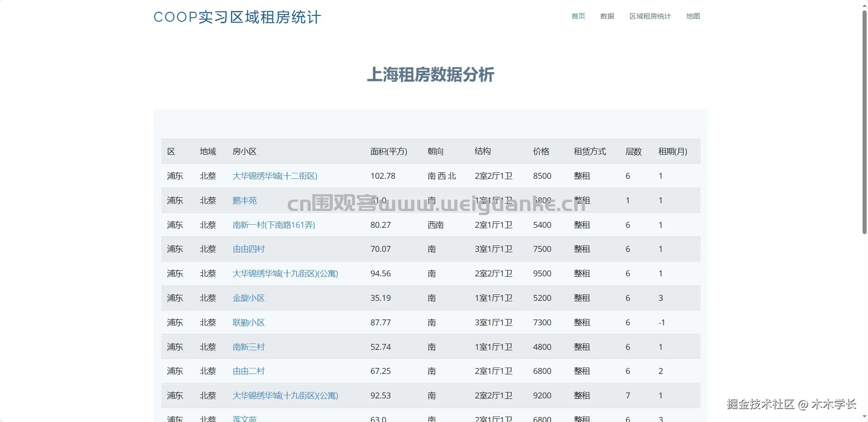Select the 上海租房数据分析 heading
This screenshot has width=868, height=422.
pyautogui.click(x=430, y=75)
